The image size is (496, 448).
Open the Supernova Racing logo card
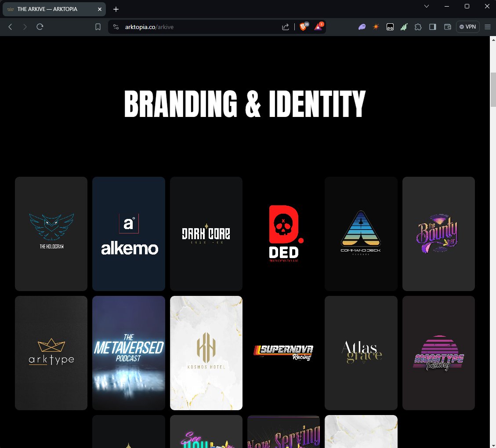[x=284, y=353]
